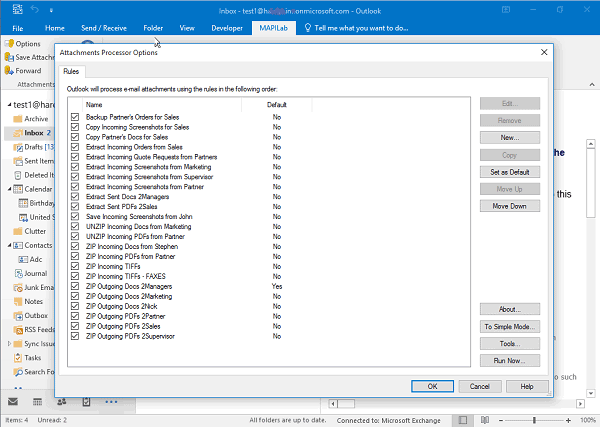Switch to the Home ribbon tab
The height and width of the screenshot is (427, 600).
55,28
